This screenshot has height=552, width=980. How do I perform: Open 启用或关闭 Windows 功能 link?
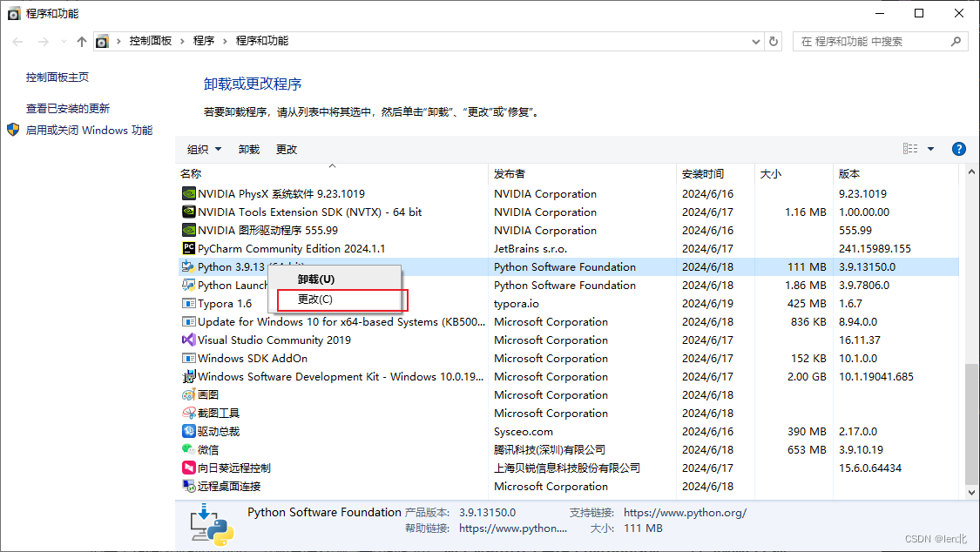pos(89,130)
